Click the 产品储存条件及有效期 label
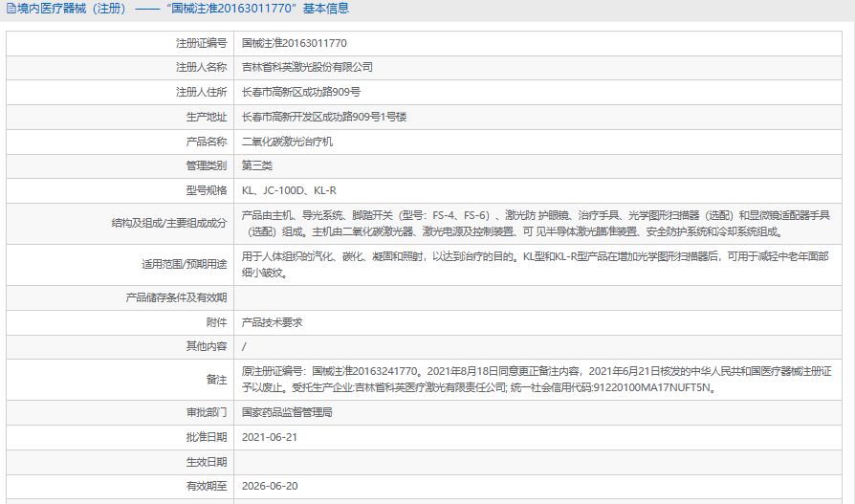Viewport: 855px width, 504px height. (x=176, y=297)
